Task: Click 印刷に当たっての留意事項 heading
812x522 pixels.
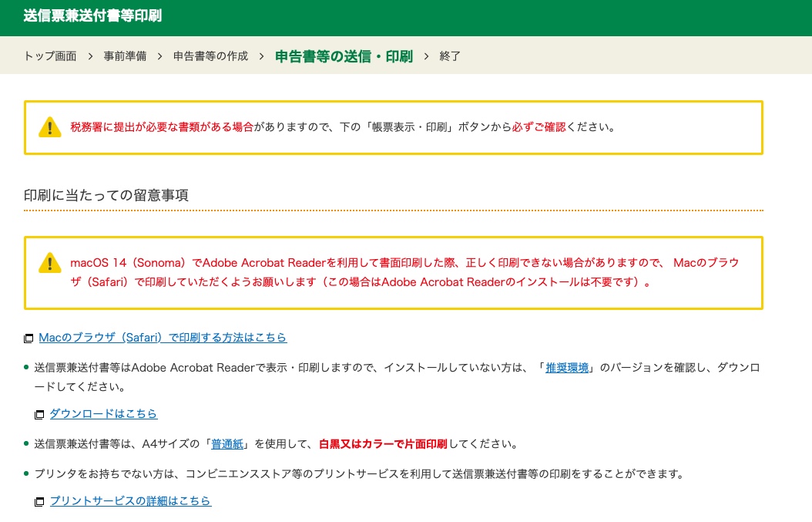Action: click(x=106, y=195)
